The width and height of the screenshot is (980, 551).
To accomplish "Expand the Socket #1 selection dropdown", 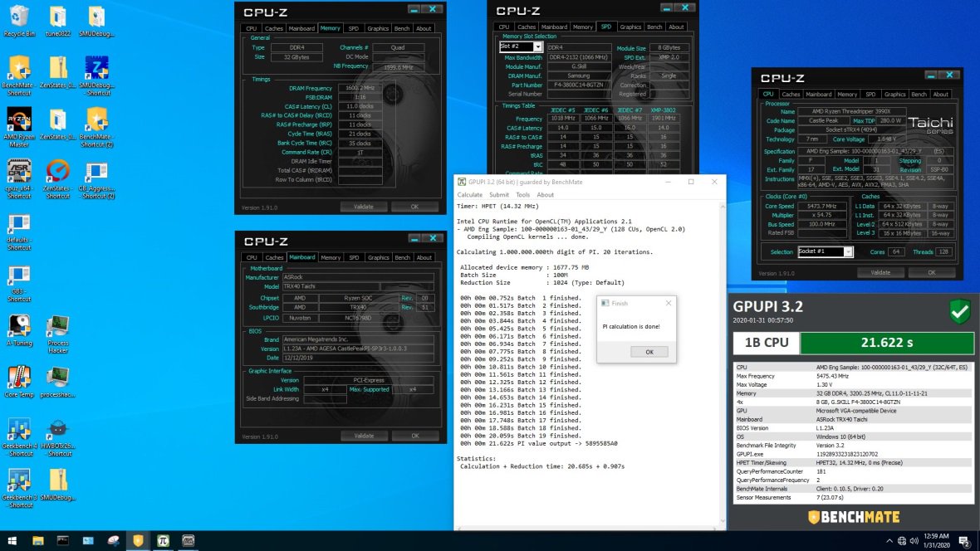I will [848, 252].
